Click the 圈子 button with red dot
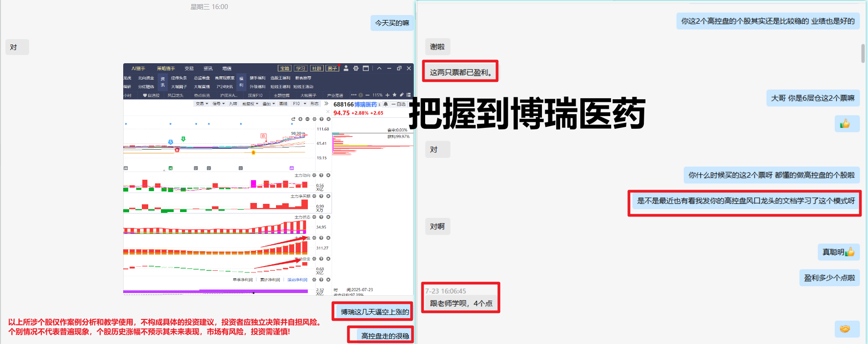This screenshot has width=868, height=344. pyautogui.click(x=332, y=68)
